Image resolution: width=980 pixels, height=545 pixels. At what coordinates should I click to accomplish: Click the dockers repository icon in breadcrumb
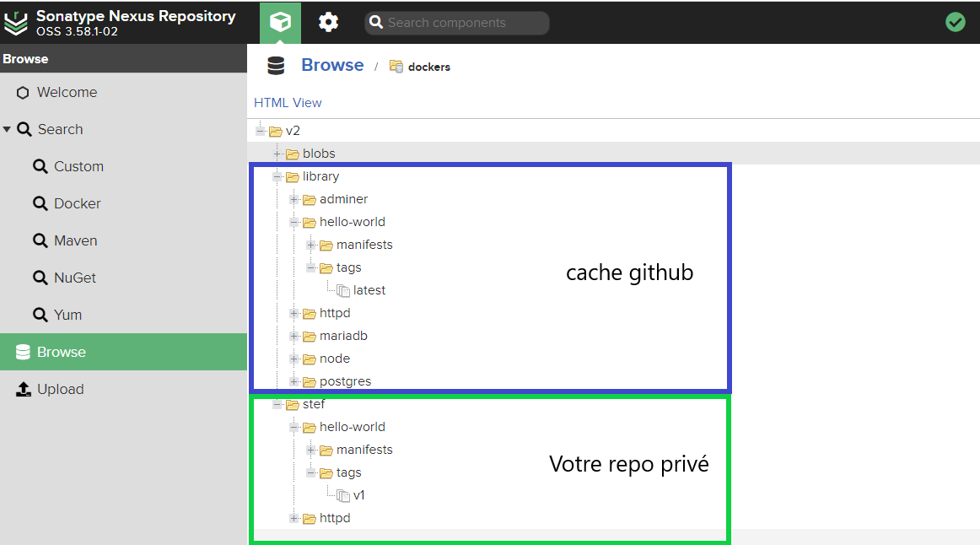(396, 67)
